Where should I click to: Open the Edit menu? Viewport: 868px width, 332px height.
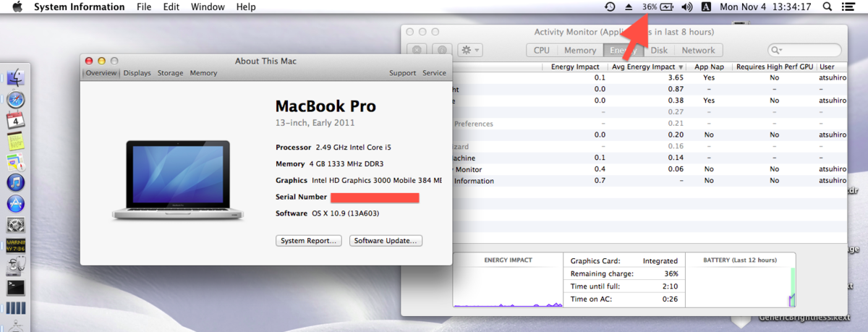171,7
